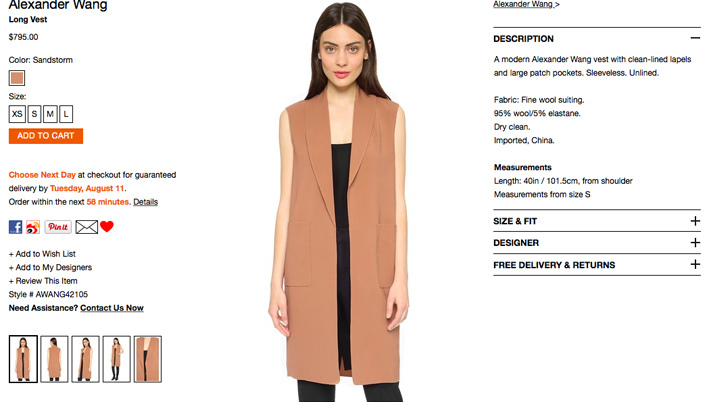
Task: Pick size L
Action: 66,114
